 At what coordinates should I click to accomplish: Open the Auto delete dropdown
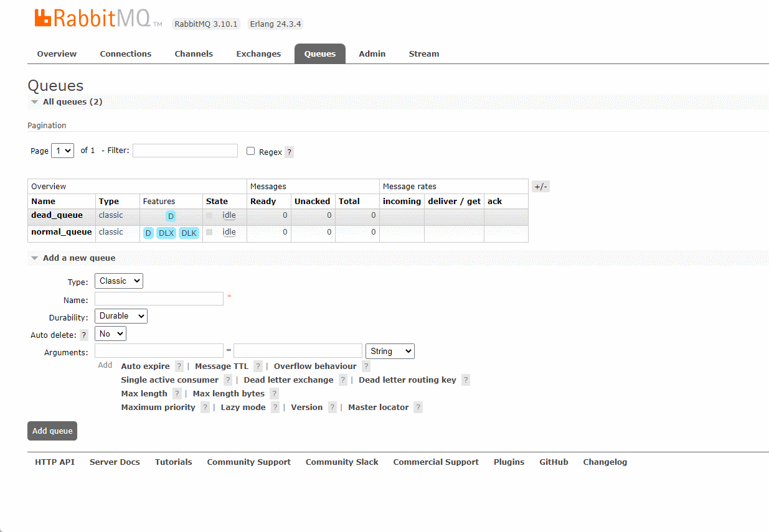click(110, 334)
